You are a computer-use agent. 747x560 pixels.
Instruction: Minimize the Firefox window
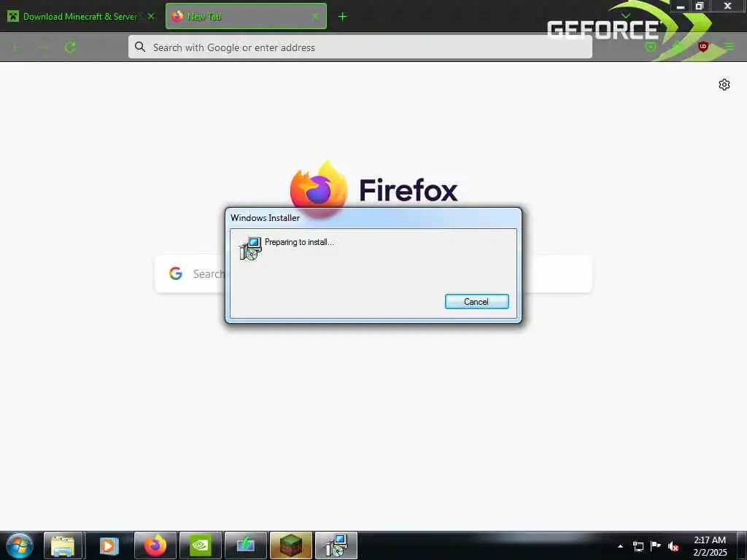(681, 6)
